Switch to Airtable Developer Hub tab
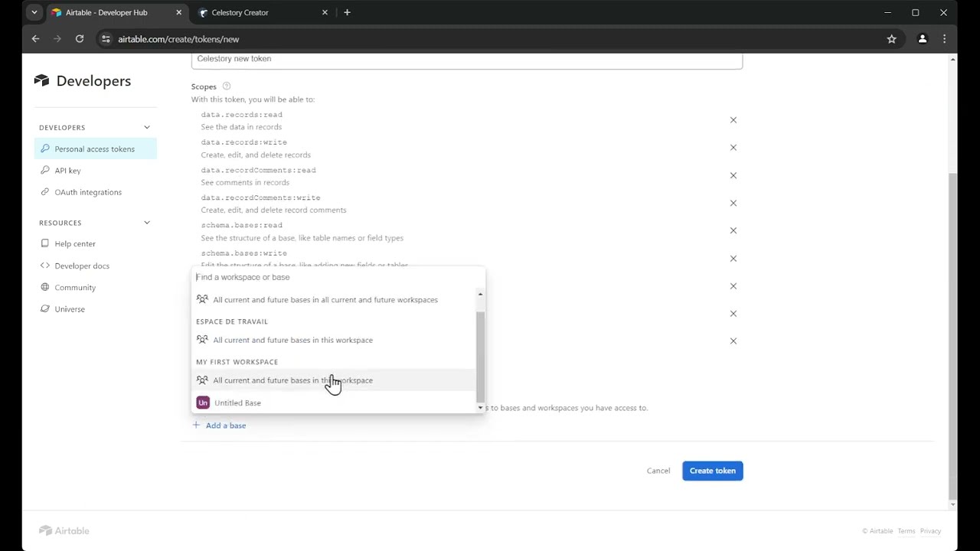 pyautogui.click(x=115, y=12)
